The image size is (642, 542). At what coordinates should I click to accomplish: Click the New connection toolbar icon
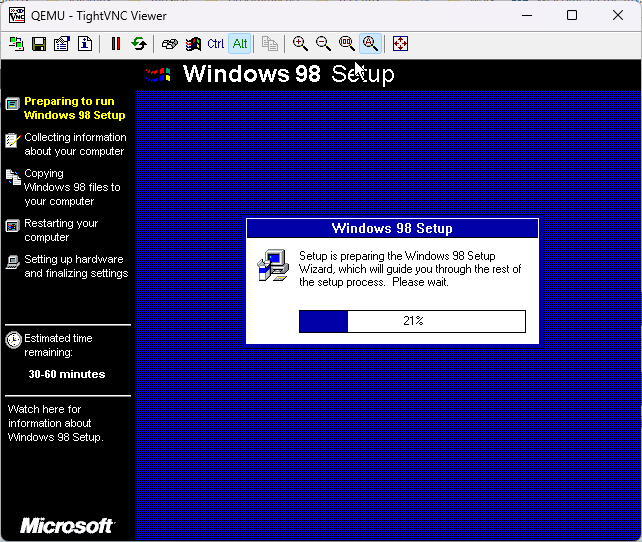(x=17, y=44)
